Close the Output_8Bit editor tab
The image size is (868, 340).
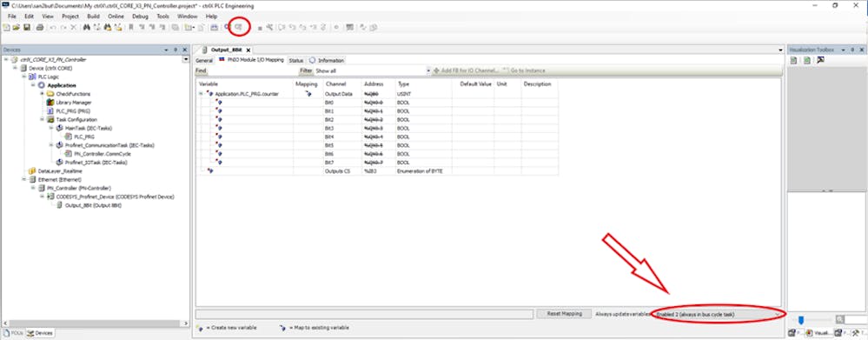tap(248, 50)
